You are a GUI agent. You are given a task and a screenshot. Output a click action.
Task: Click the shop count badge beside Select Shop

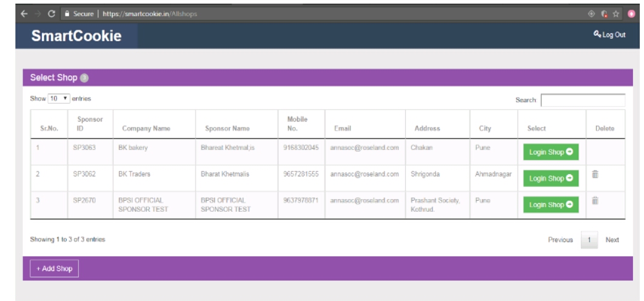point(84,78)
